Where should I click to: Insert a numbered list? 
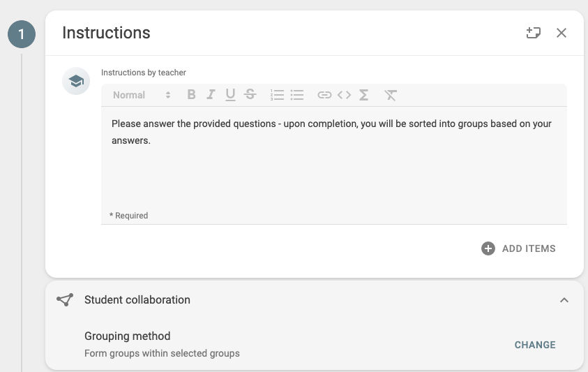(277, 95)
